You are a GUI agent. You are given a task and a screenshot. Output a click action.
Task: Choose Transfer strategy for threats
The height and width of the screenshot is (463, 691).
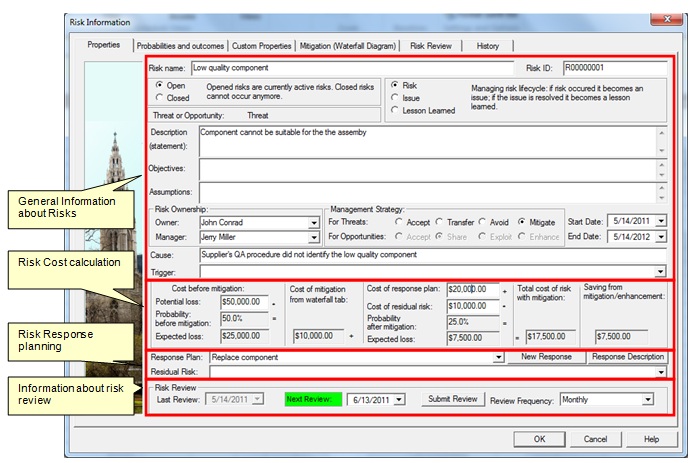(439, 222)
